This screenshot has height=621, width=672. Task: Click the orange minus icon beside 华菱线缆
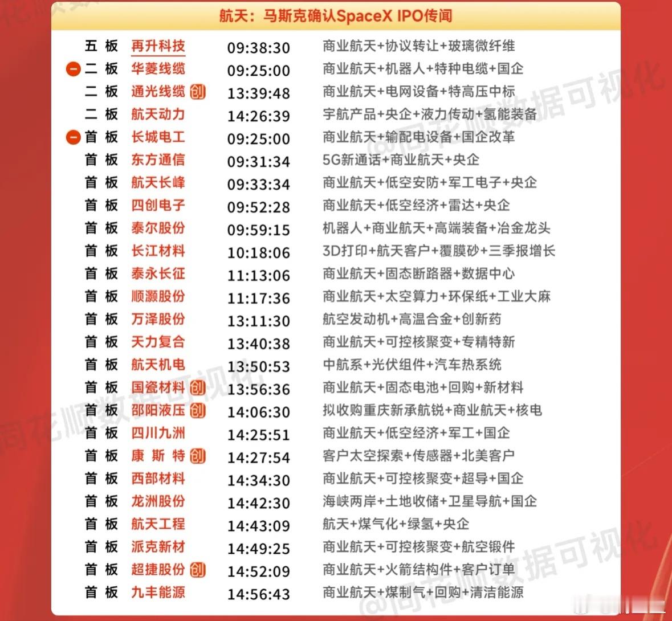click(x=73, y=70)
